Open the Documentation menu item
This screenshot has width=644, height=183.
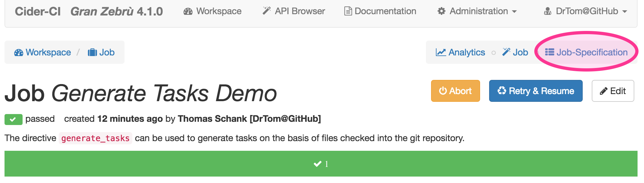(x=380, y=11)
